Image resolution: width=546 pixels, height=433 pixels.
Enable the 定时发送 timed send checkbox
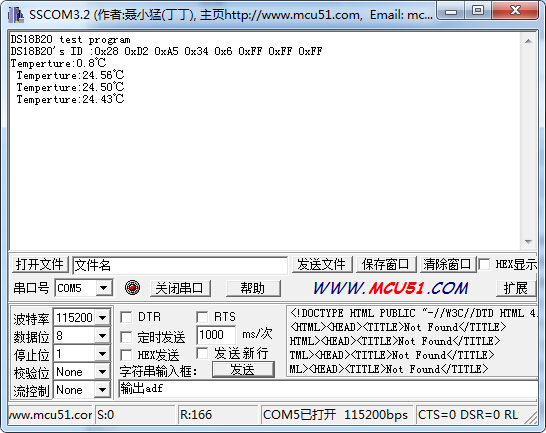[x=126, y=337]
